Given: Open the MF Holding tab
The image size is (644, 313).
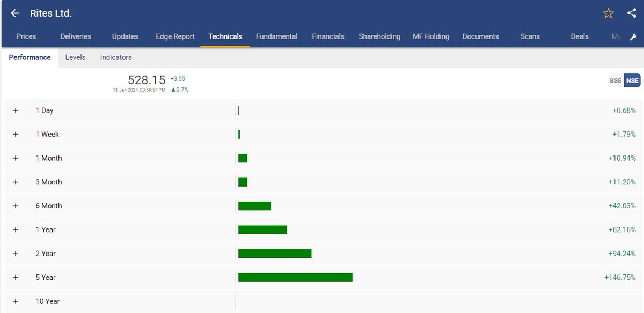Looking at the screenshot, I should (x=431, y=36).
